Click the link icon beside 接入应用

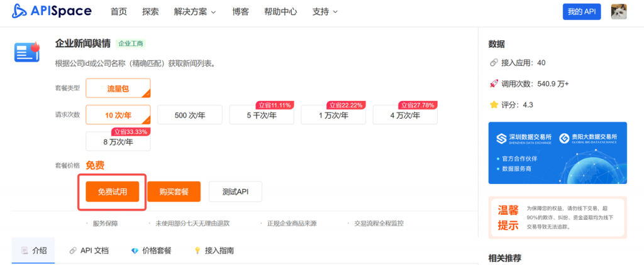coord(494,63)
